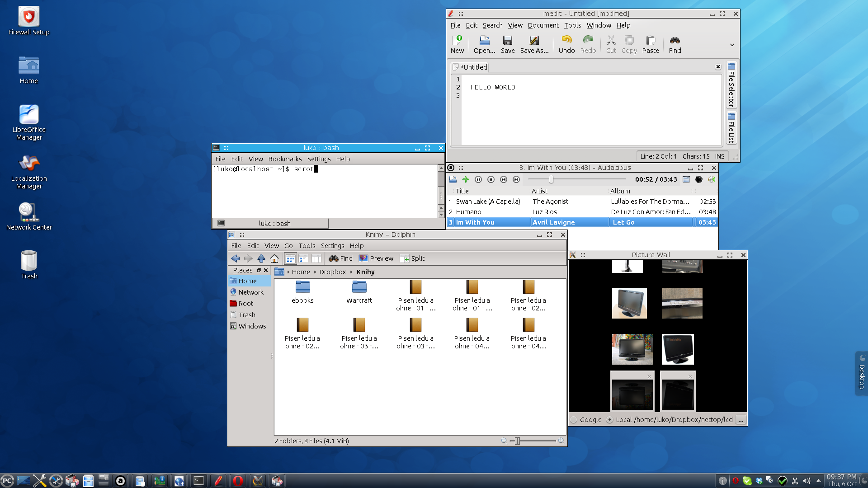Viewport: 868px width, 488px height.
Task: Open the Bookmarks menu in the terminal
Action: point(285,159)
